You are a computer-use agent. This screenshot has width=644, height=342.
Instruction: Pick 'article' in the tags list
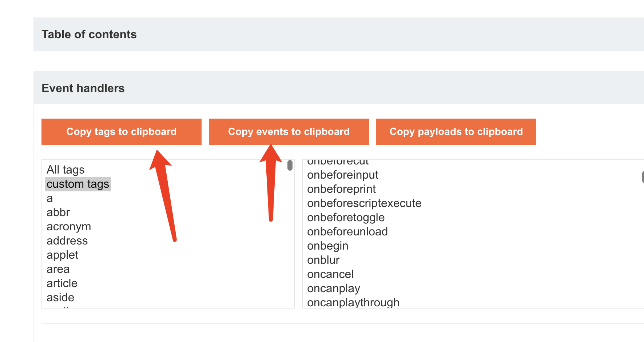click(x=62, y=283)
